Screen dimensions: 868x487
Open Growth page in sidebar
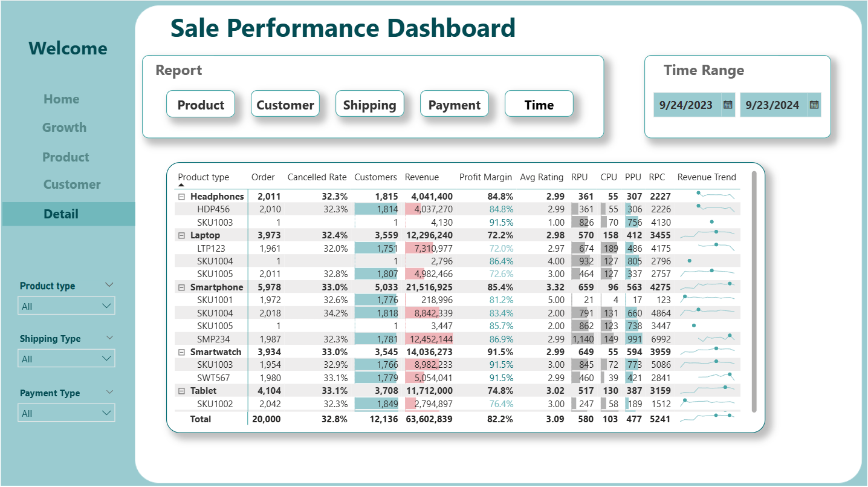coord(64,128)
